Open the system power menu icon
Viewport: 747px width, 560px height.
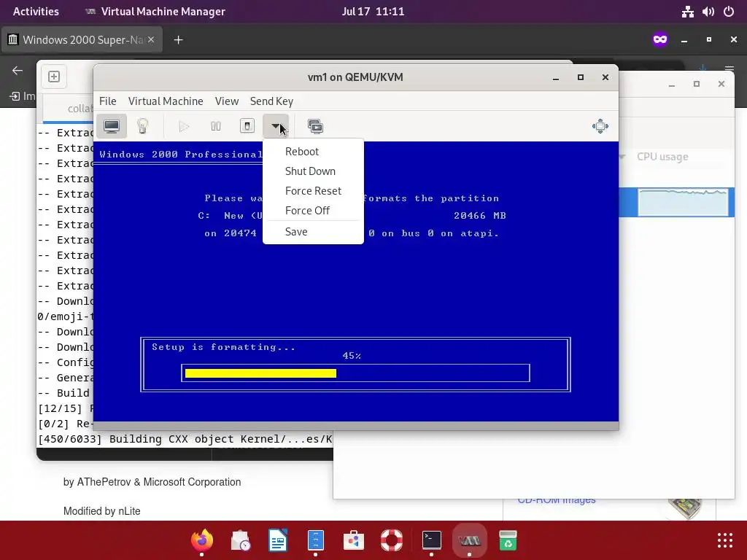click(729, 12)
